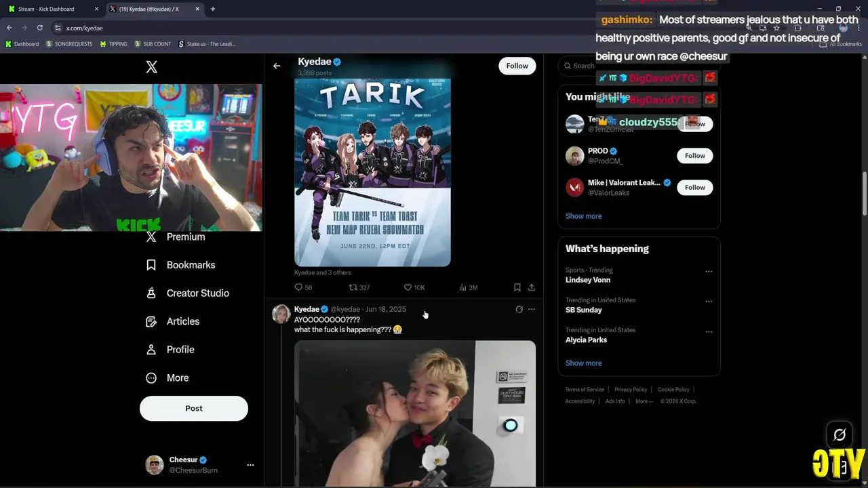
Task: Share the Tarik showmatch post
Action: pyautogui.click(x=531, y=287)
